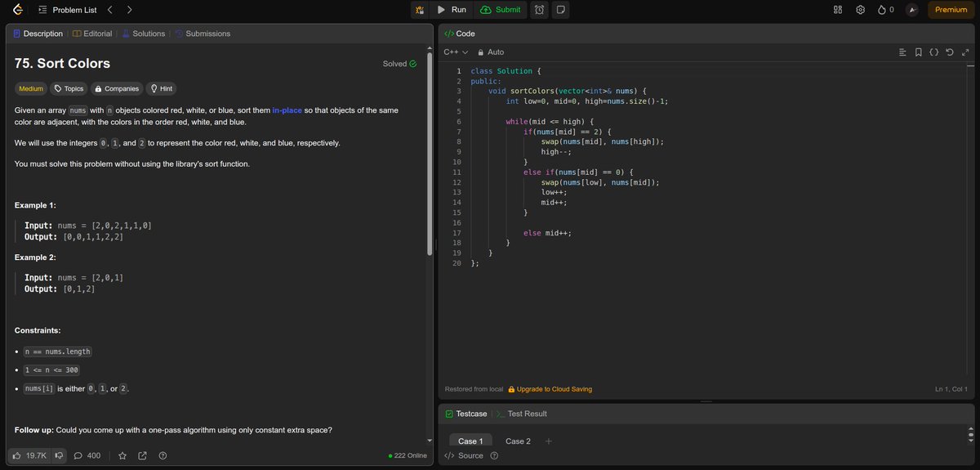Switch to the Editorial tab
Image resolution: width=980 pixels, height=470 pixels.
pos(92,34)
